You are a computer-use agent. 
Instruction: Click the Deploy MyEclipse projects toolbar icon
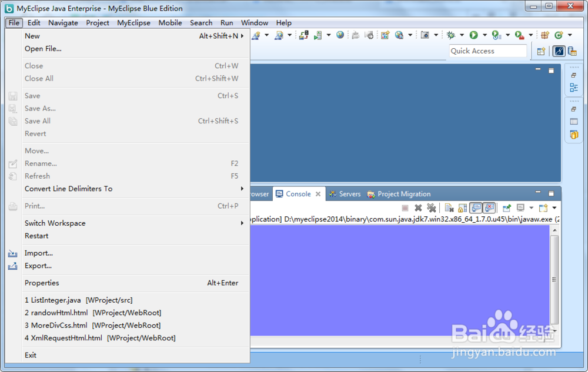[x=303, y=35]
